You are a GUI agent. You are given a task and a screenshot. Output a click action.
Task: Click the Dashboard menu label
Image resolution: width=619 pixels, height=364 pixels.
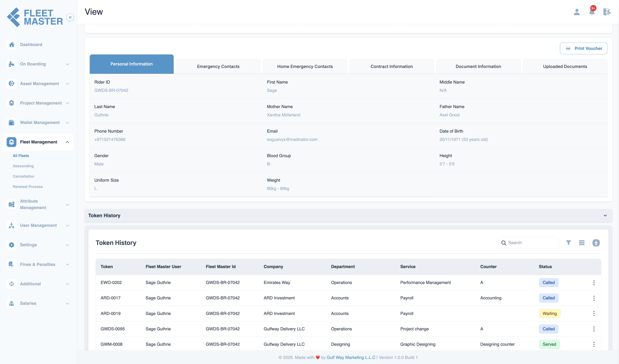pos(31,44)
